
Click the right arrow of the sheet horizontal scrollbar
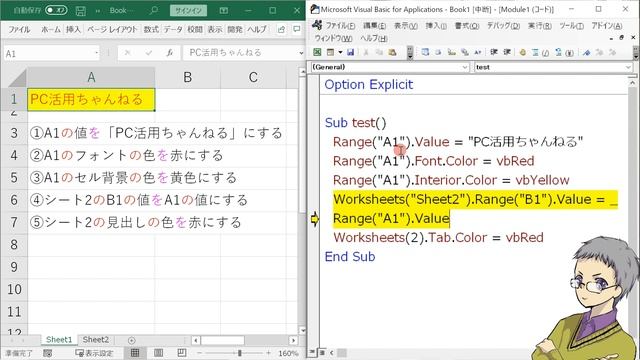(x=293, y=340)
